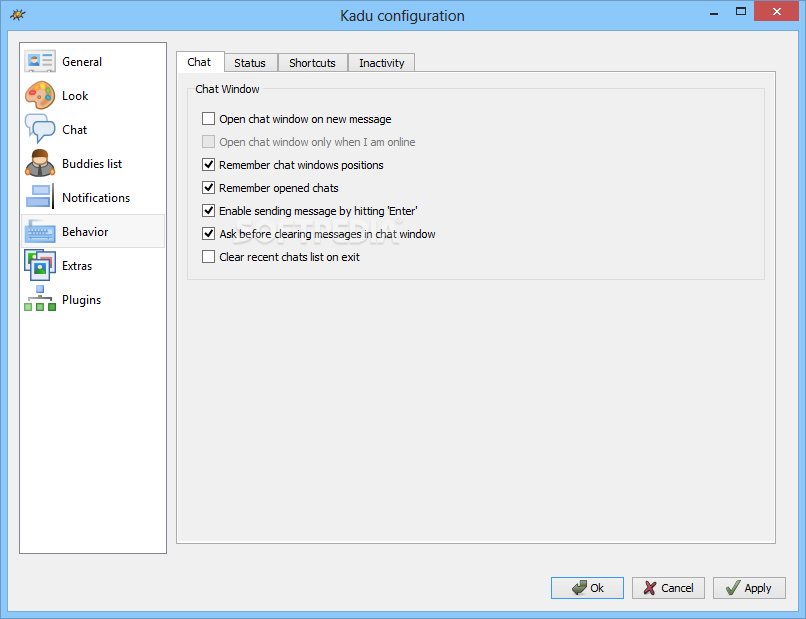Open Extras using the pictures icon

(x=40, y=265)
